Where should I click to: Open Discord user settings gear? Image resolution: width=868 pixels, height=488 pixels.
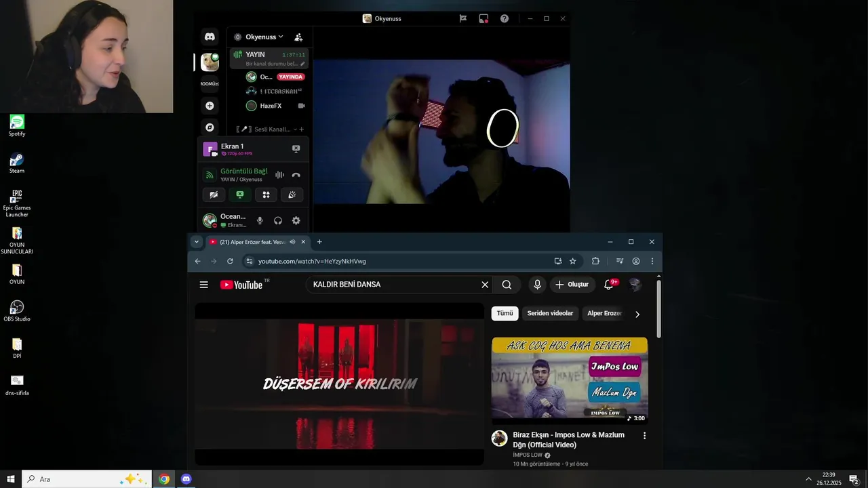[x=296, y=220]
